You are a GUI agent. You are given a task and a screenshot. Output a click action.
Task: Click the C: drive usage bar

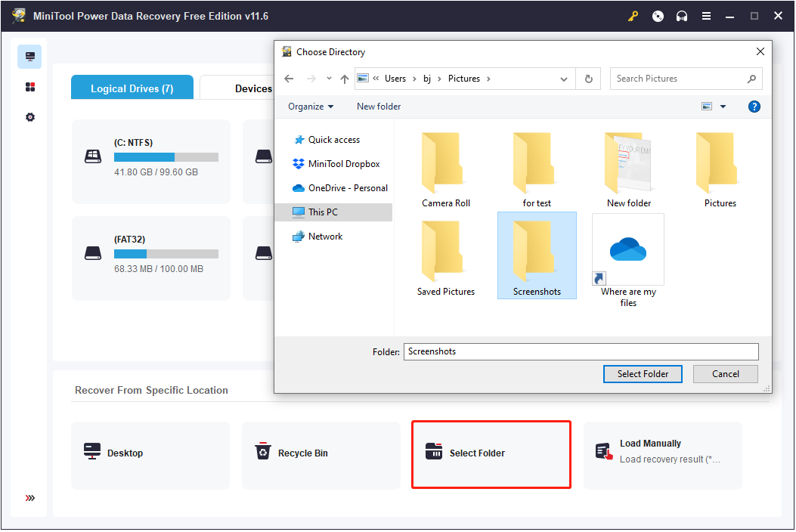pyautogui.click(x=166, y=157)
